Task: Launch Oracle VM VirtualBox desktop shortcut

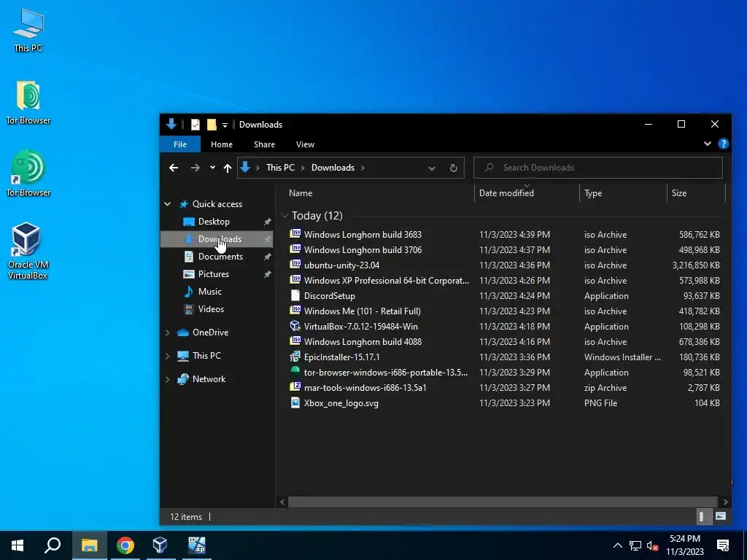Action: (27, 251)
